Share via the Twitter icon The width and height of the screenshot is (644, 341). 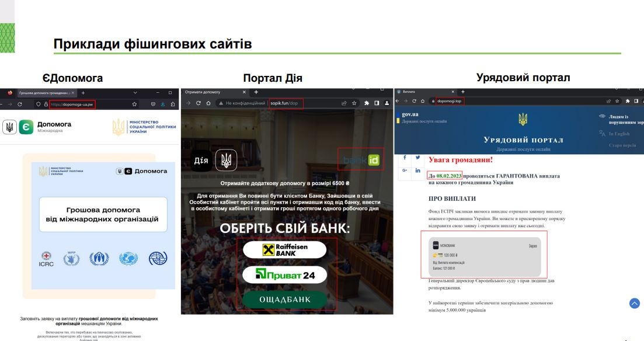417,157
